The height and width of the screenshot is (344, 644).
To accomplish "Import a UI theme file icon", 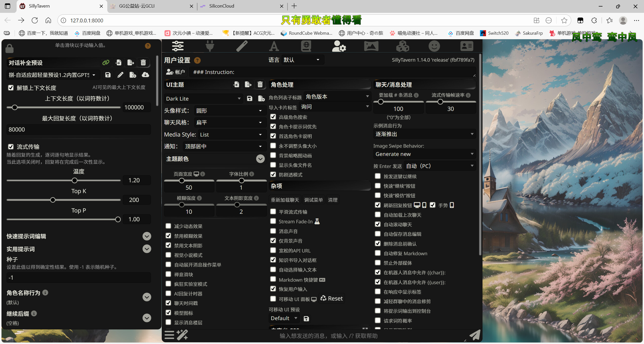I will pyautogui.click(x=236, y=84).
